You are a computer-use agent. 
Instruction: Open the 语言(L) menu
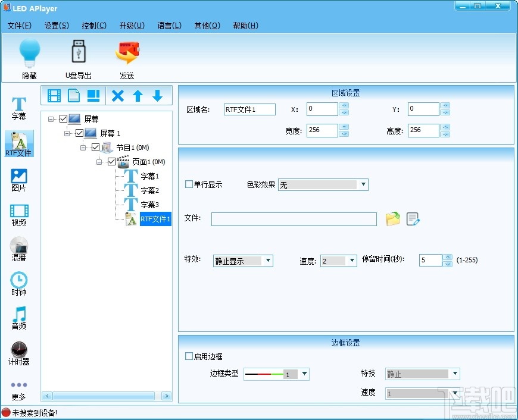point(169,26)
